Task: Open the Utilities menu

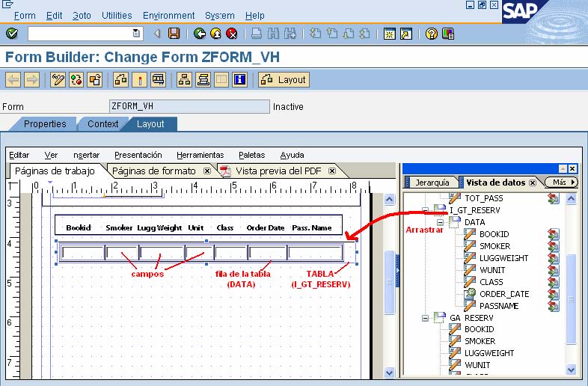Action: 117,16
